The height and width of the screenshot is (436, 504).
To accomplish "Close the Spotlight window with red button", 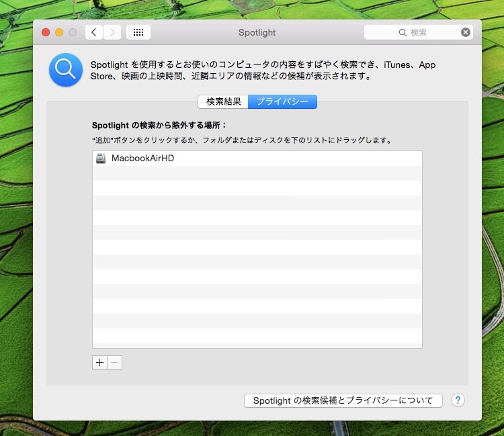I will (x=46, y=32).
